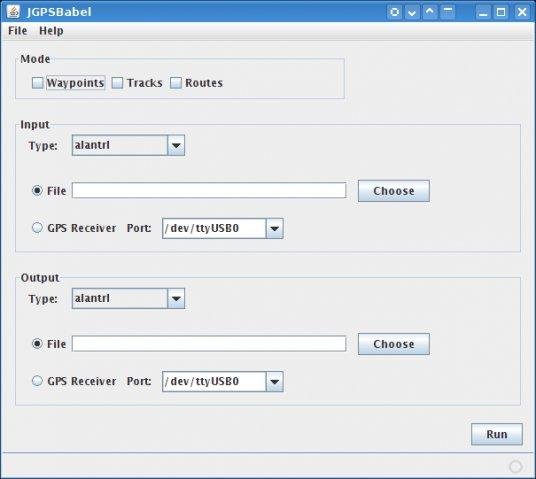The height and width of the screenshot is (479, 536).
Task: Select GPS Receiver radio under Input
Action: [x=37, y=228]
